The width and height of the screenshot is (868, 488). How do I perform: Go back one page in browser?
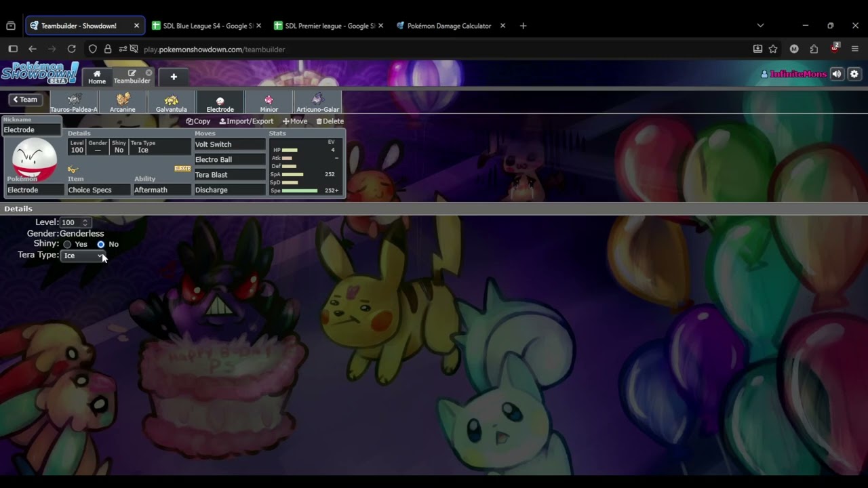[x=33, y=49]
